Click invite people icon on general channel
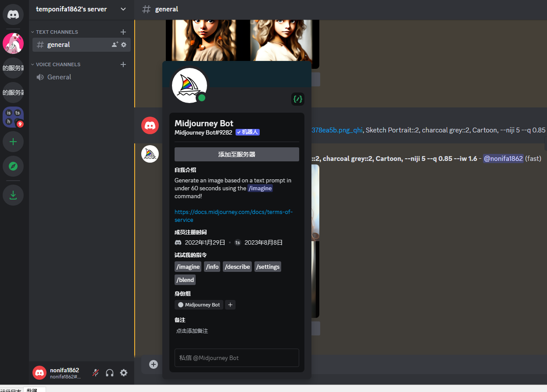 [115, 45]
